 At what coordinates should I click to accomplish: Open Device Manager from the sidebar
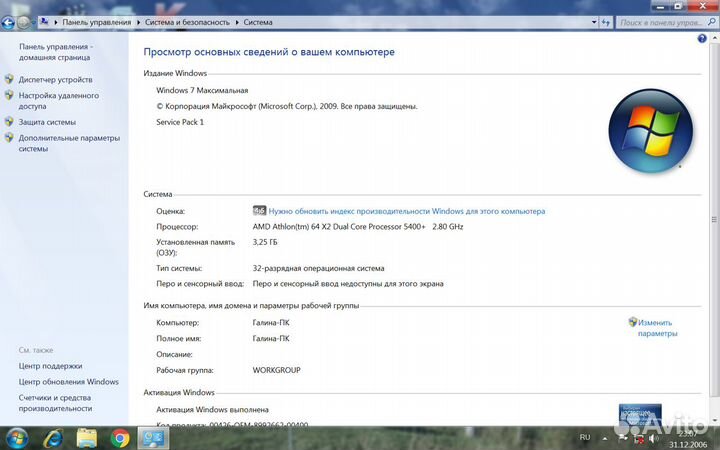tap(55, 79)
